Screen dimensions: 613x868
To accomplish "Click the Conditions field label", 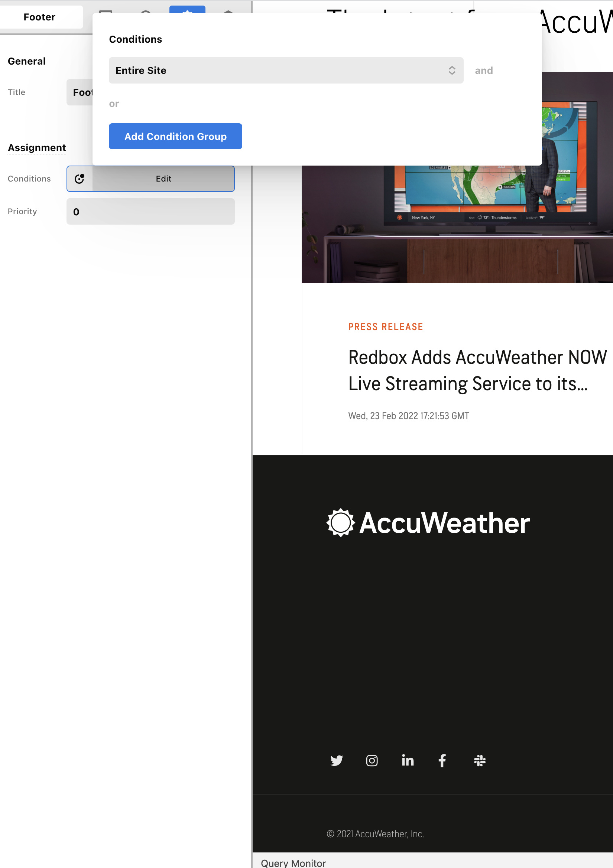I will 29,179.
